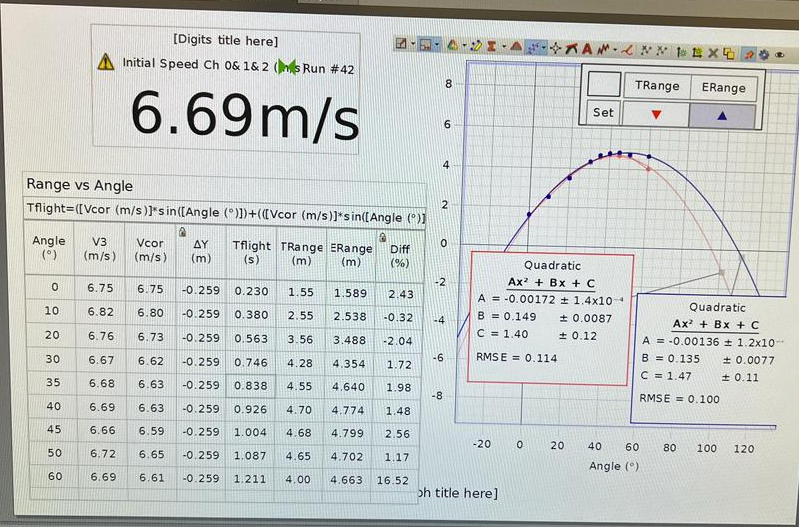Open the data selection tool dropdown arrow

pos(437,44)
